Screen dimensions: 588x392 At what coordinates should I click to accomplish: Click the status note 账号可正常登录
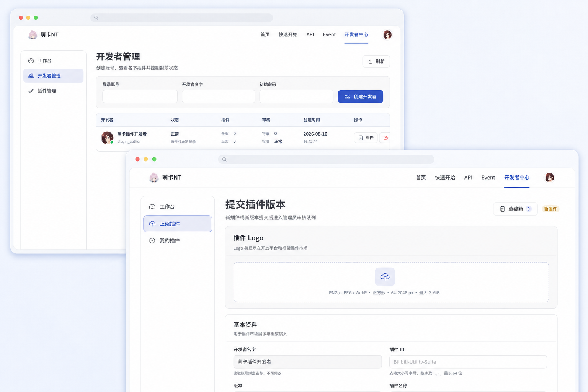183,142
